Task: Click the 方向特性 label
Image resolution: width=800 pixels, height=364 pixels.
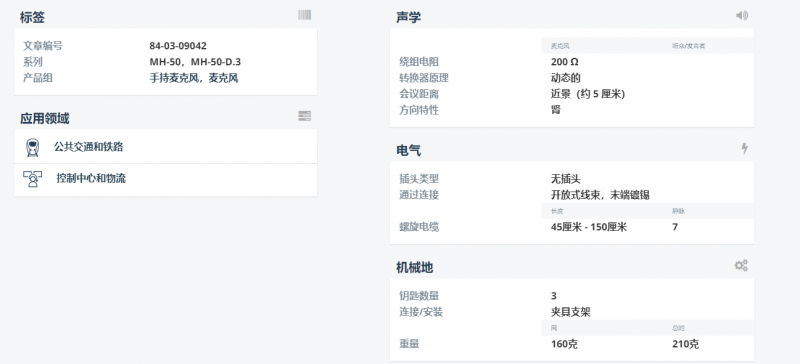Action: 419,110
